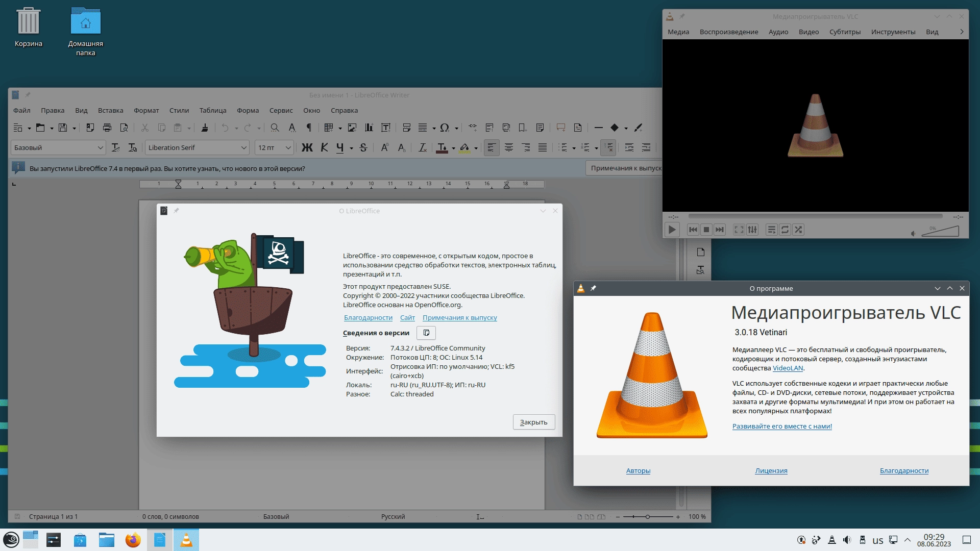Adjust the VLC volume slider
Screen dimensions: 980x551
coord(940,231)
